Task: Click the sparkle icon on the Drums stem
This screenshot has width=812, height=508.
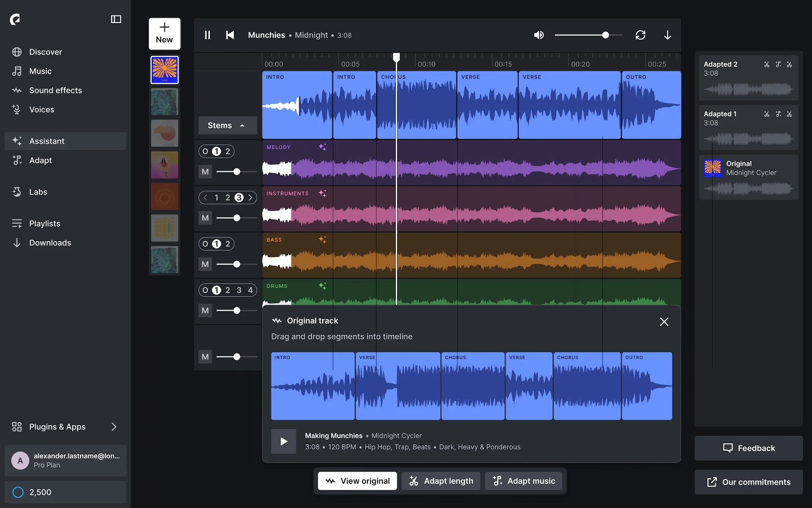Action: pos(323,286)
